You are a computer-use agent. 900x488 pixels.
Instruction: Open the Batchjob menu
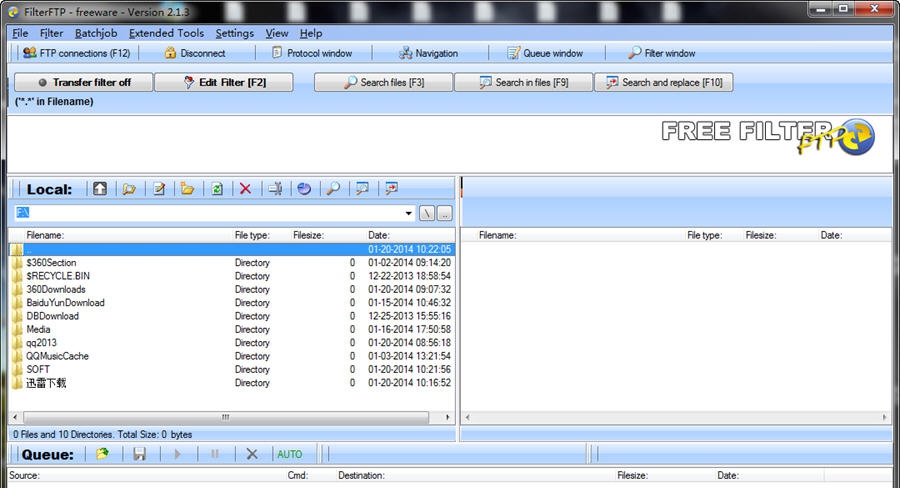pos(96,33)
